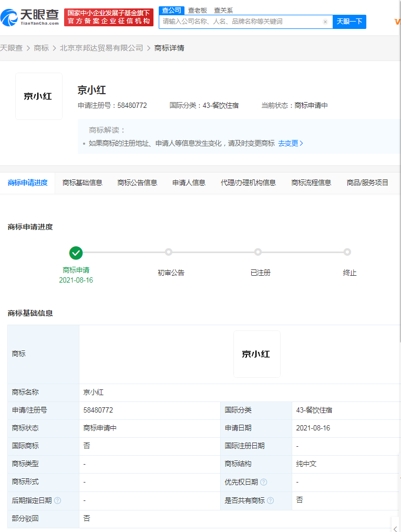Click the 天眼一下 search button
Screen dimensions: 401x532
(349, 22)
